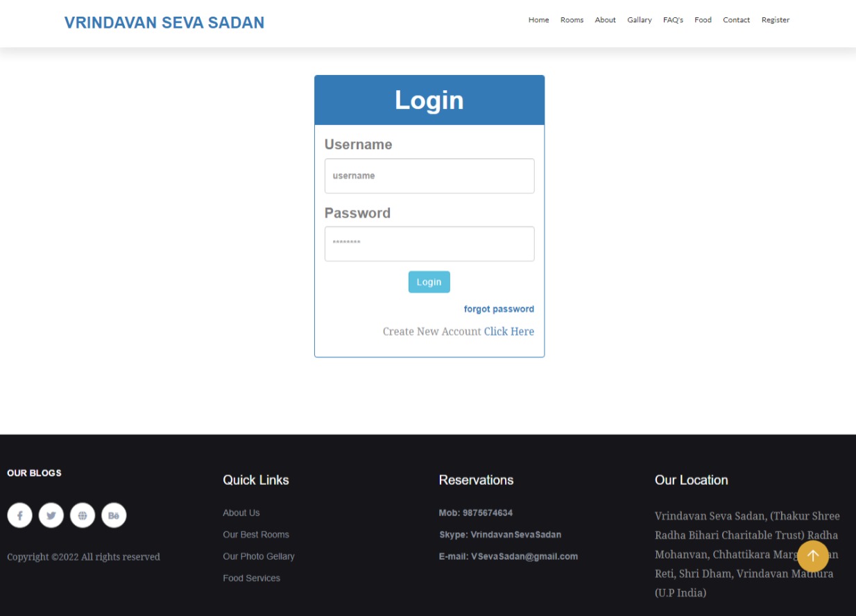Click the password input field
Viewport: 856px width, 616px height.
pyautogui.click(x=429, y=243)
